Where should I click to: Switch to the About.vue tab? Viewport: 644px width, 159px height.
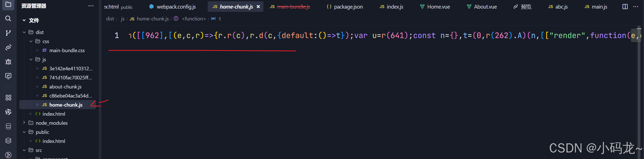point(482,7)
